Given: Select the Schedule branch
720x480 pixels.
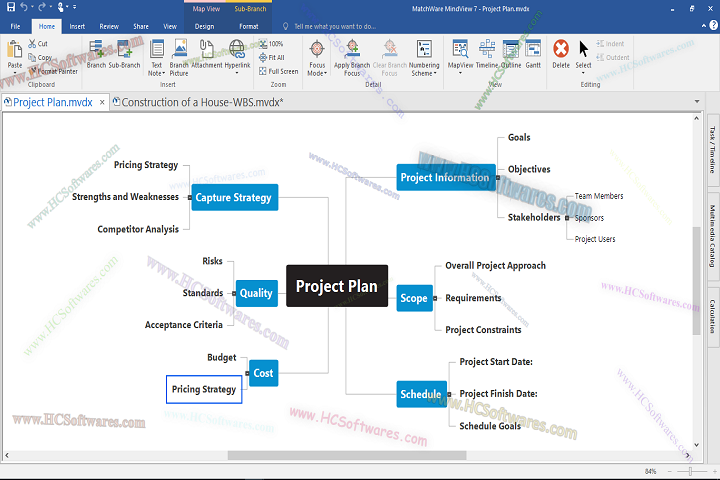Looking at the screenshot, I should (x=422, y=394).
